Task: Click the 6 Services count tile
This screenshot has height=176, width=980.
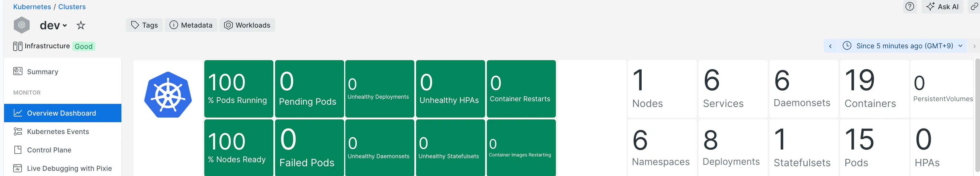Action: (x=733, y=89)
